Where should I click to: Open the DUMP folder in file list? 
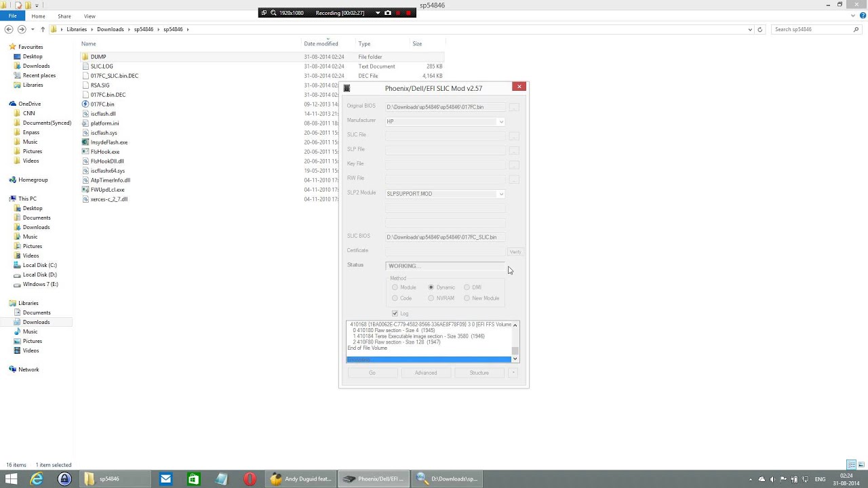click(x=98, y=57)
